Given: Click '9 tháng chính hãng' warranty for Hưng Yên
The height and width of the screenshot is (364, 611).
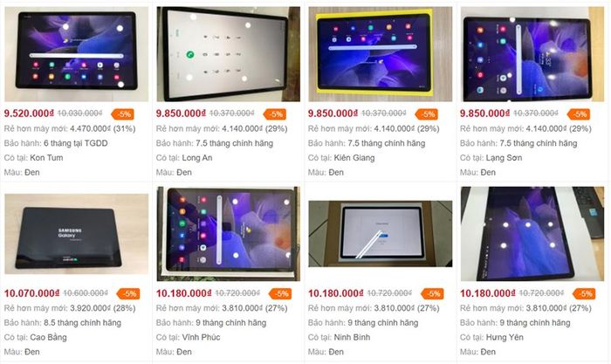Looking at the screenshot, I should pos(535,323).
